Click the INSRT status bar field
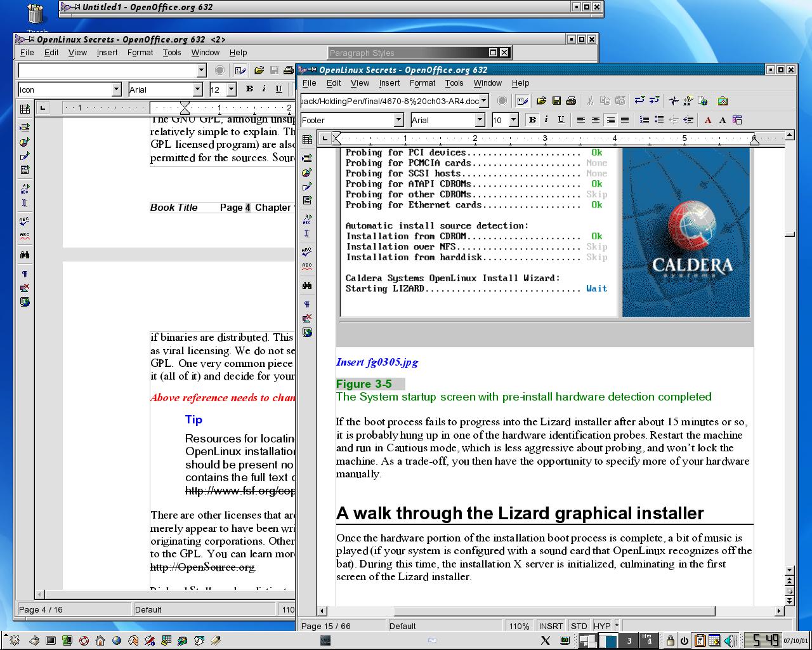The width and height of the screenshot is (812, 650). coord(550,626)
